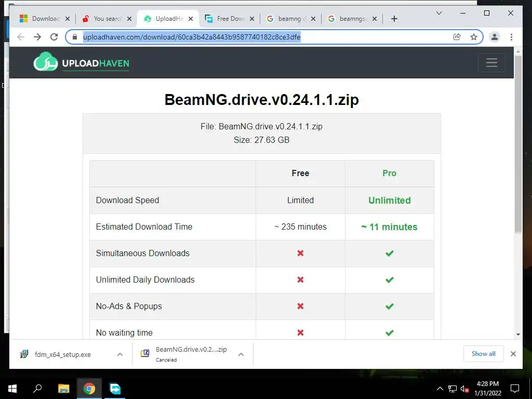Viewport: 532px width, 399px height.
Task: Click the 'Limited' download speed cell
Action: click(x=300, y=200)
